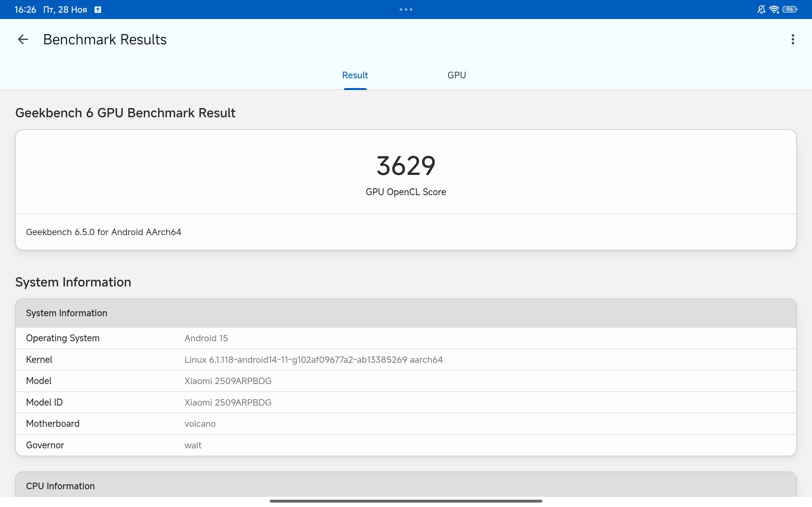The height and width of the screenshot is (507, 812).
Task: Tap the battery indicator icon
Action: 789,10
